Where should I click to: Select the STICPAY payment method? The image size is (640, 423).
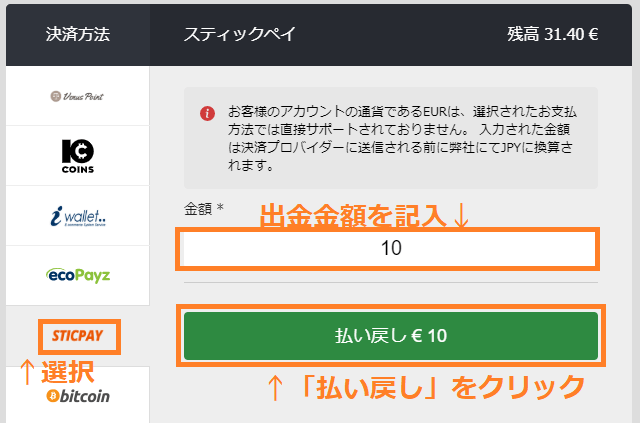[79, 334]
